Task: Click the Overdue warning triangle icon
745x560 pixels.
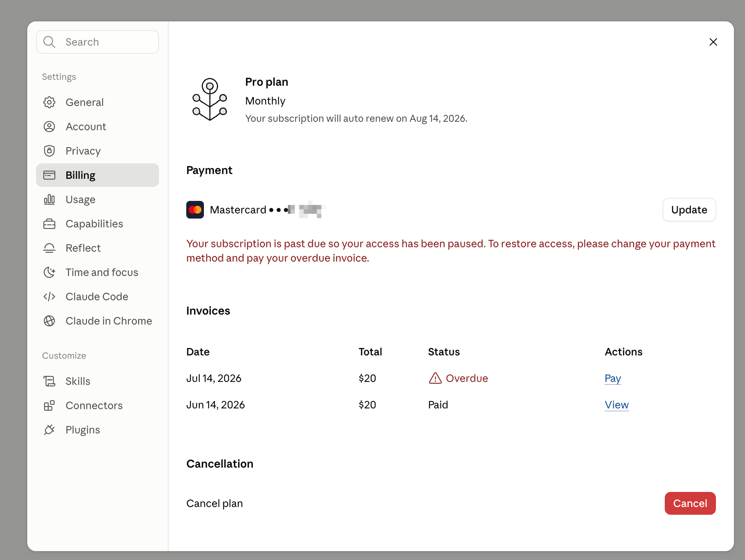Action: [x=435, y=378]
